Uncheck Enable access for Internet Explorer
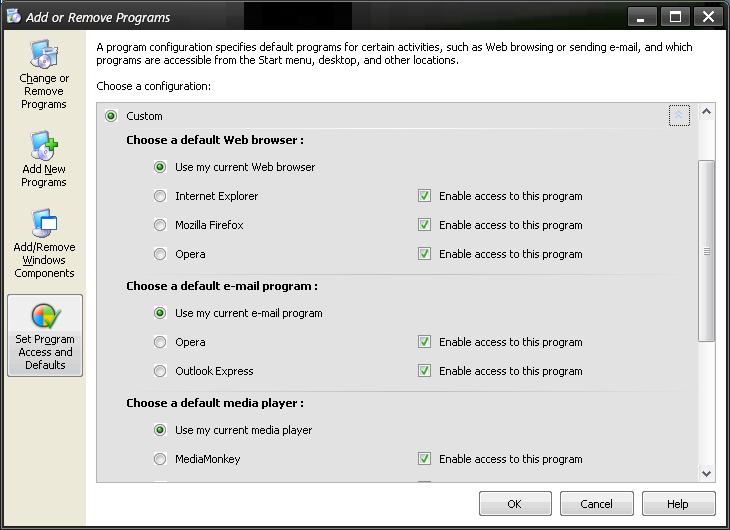The width and height of the screenshot is (730, 530). click(424, 196)
